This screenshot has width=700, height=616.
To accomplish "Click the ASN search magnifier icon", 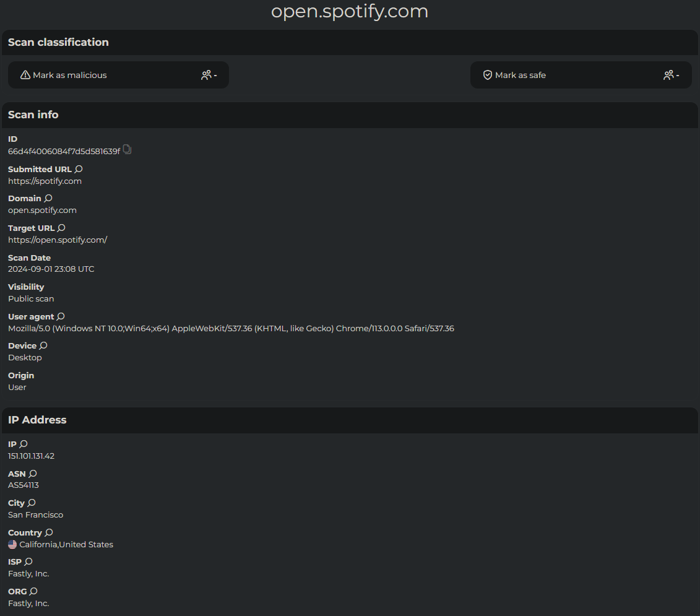I will pos(33,474).
